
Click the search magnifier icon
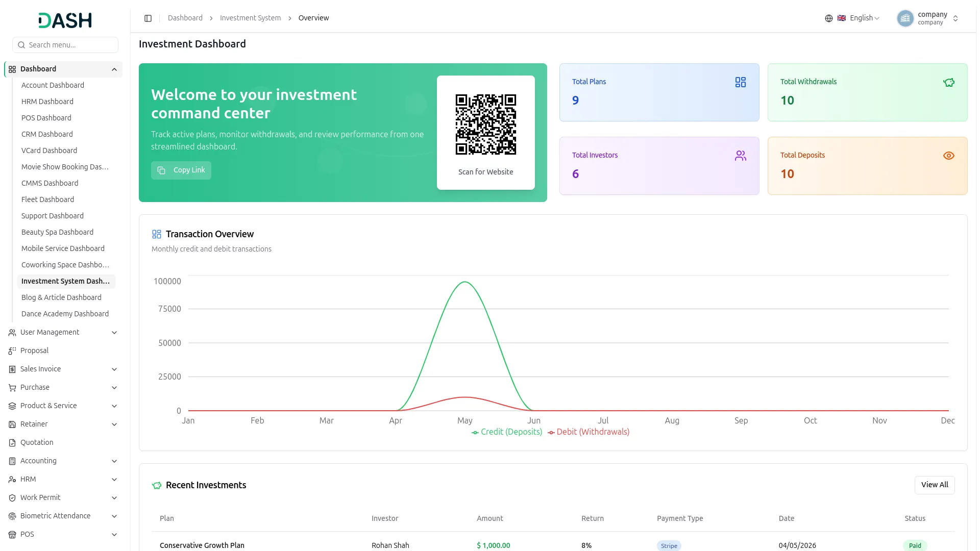click(x=21, y=45)
